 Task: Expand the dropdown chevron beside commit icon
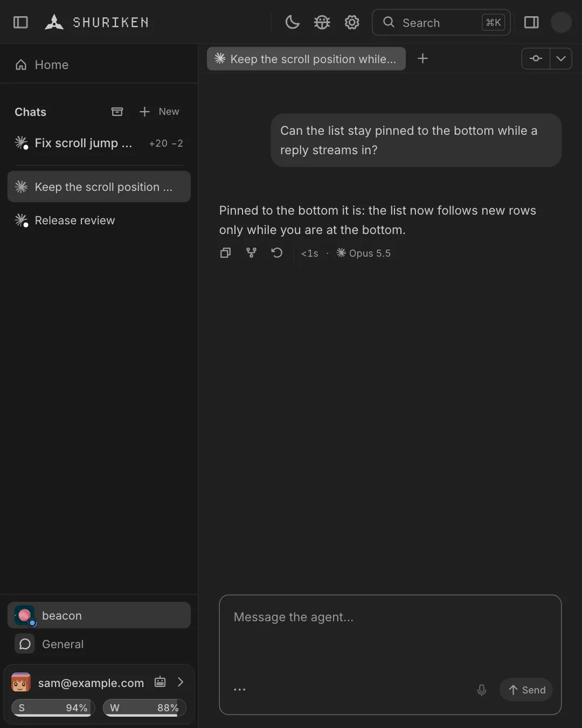[561, 58]
